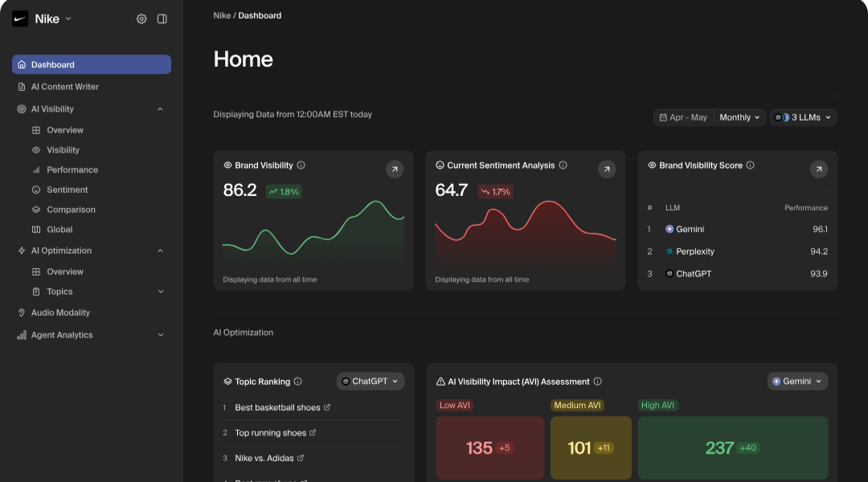Click the red 1.7% trend badge
This screenshot has height=482, width=868.
point(495,191)
